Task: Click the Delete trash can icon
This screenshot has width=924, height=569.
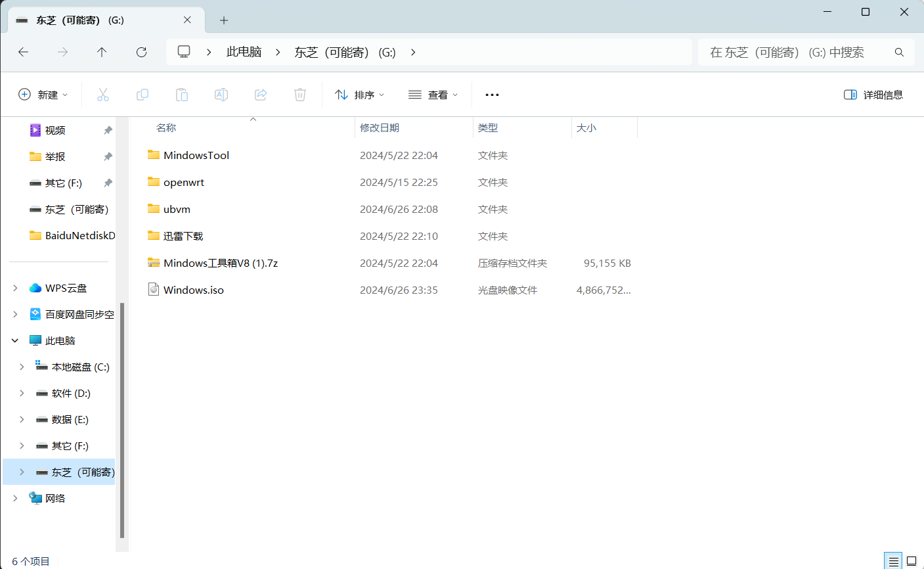Action: pos(300,95)
